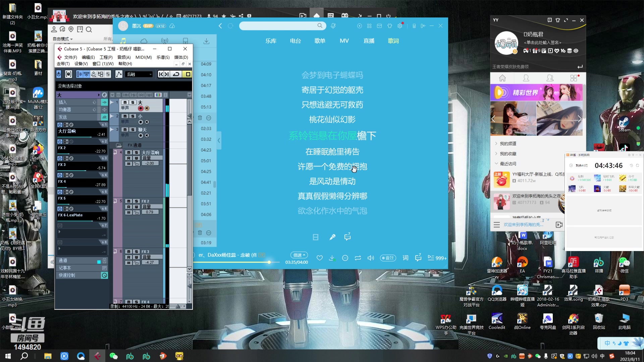The width and height of the screenshot is (644, 362).
Task: Click the microphone sing icon below lyrics
Action: click(x=332, y=237)
